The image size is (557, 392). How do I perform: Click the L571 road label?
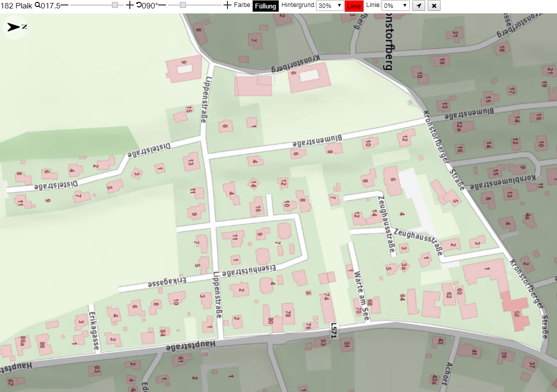point(333,330)
